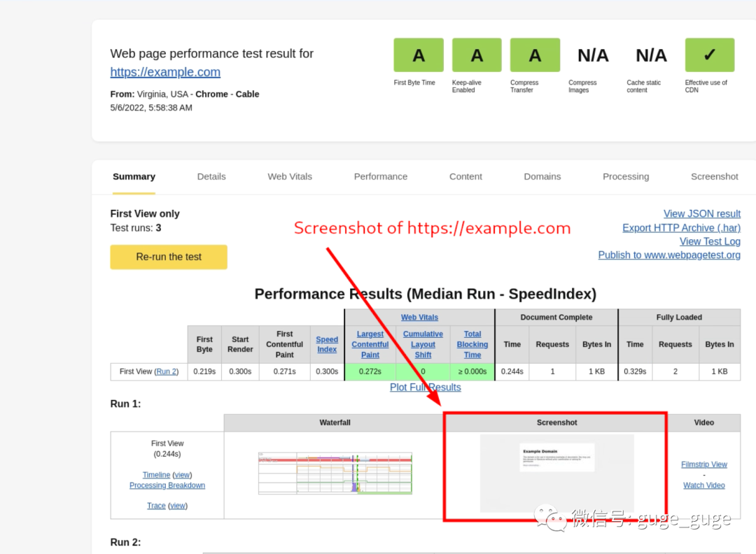The image size is (756, 554).
Task: Open the Compress Transfer grade badge
Action: click(x=535, y=55)
